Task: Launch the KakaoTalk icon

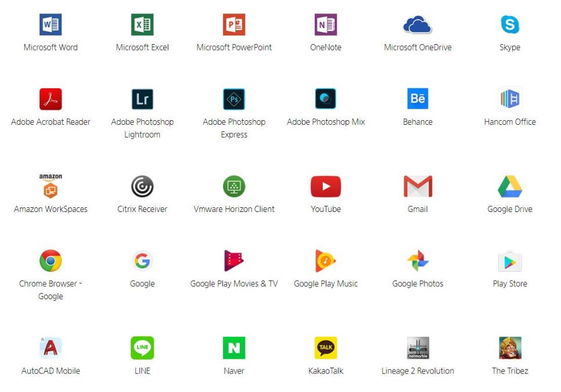Action: coord(326,348)
